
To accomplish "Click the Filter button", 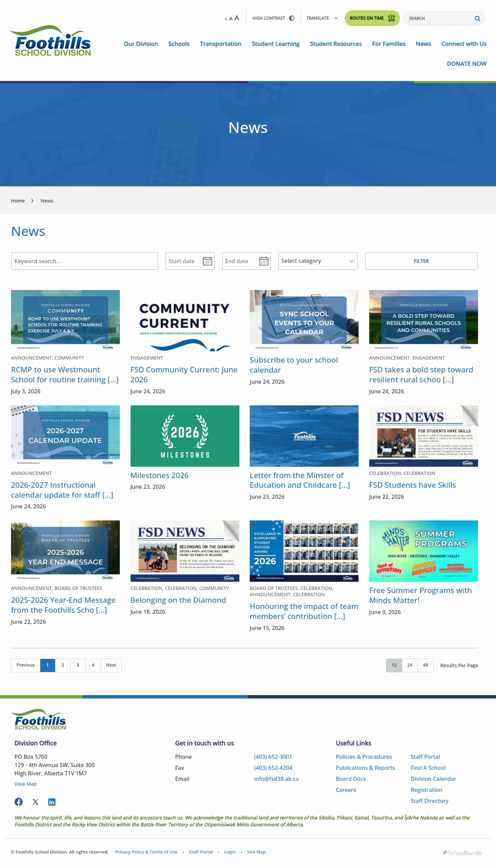I will (x=421, y=261).
